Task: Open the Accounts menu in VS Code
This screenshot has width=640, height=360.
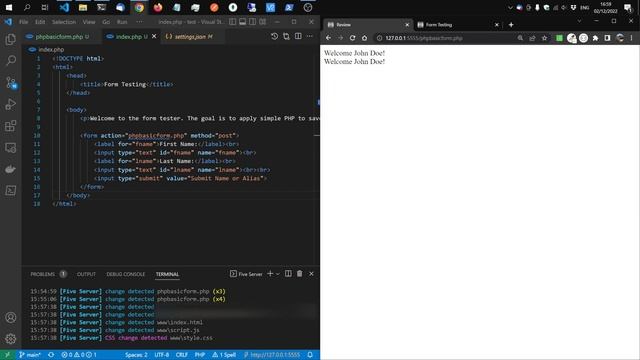Action: click(x=11, y=317)
